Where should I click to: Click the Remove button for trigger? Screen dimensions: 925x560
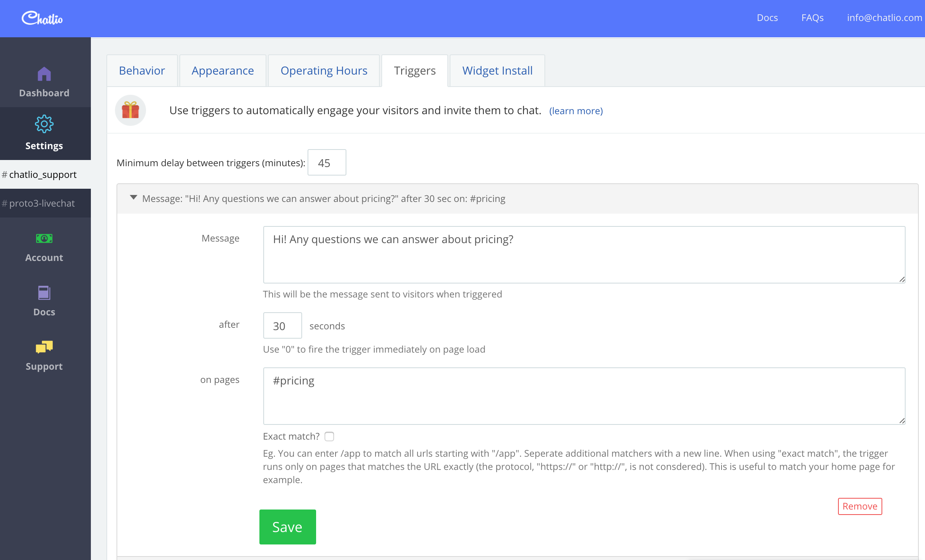pos(860,506)
